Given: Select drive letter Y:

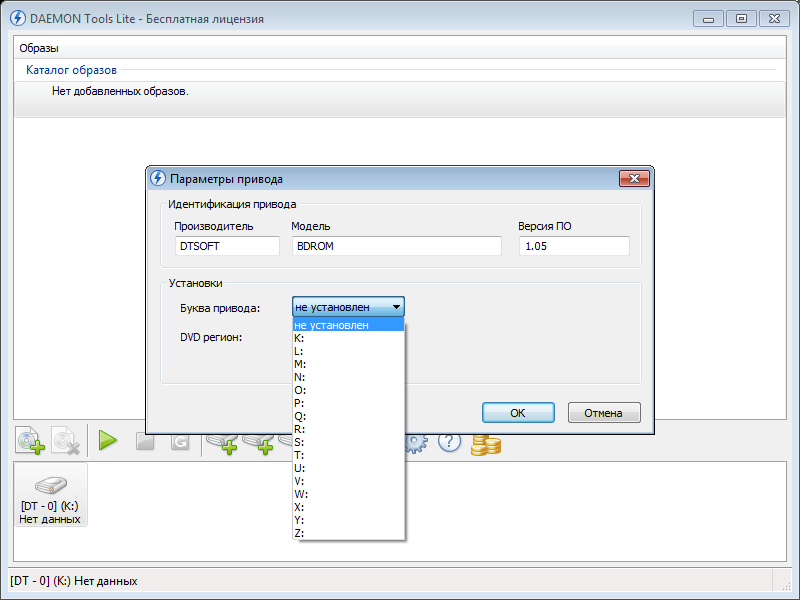Looking at the screenshot, I should [x=348, y=520].
